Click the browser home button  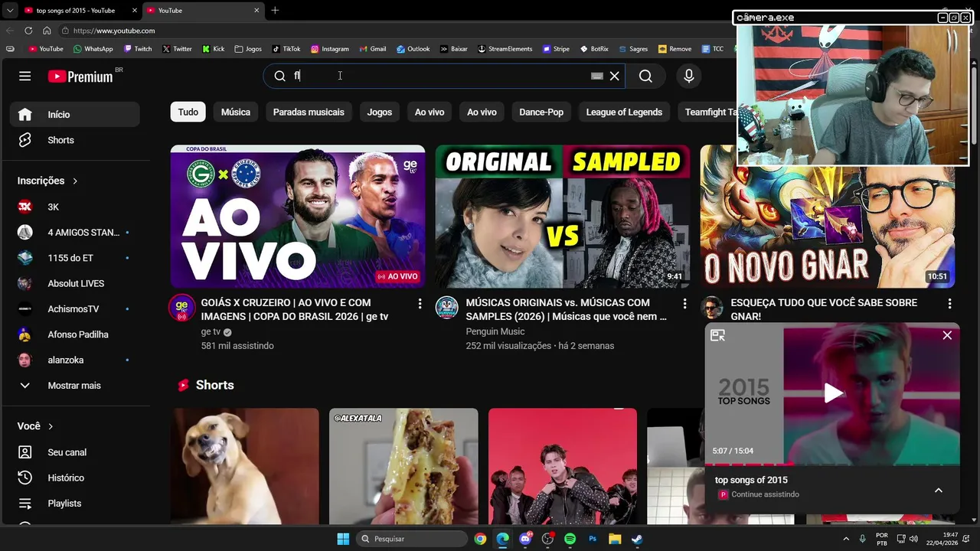[x=47, y=31]
